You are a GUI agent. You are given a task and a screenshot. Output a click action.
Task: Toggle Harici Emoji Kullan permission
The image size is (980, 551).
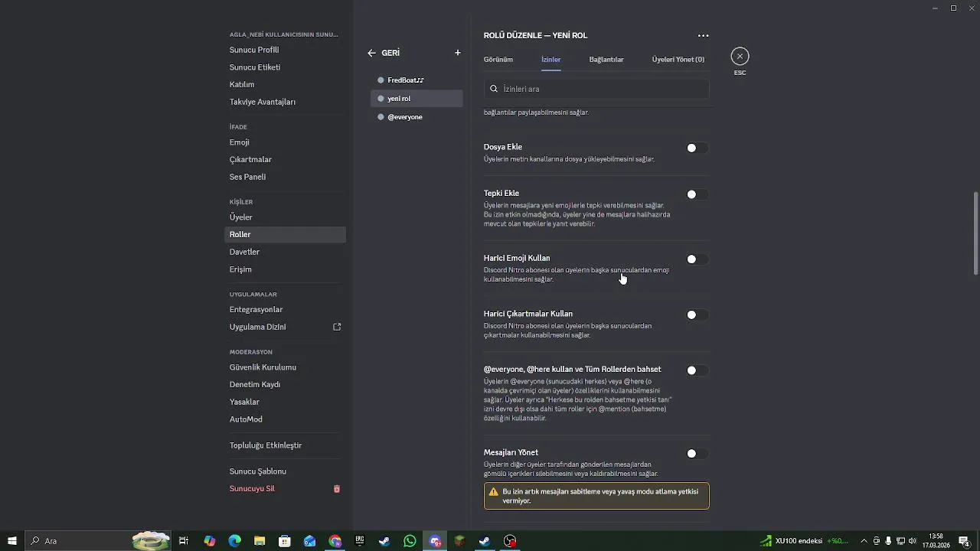coord(697,259)
